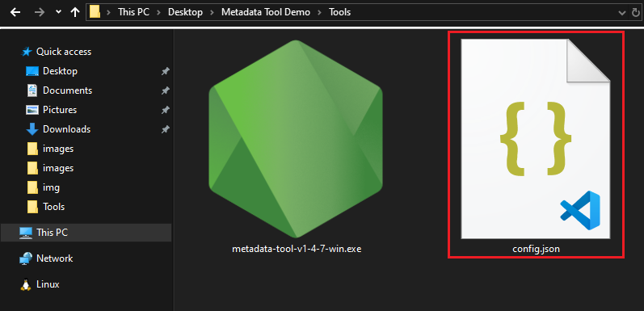The image size is (644, 311).
Task: Click the Desktop monitor icon in sidebar
Action: [32, 71]
